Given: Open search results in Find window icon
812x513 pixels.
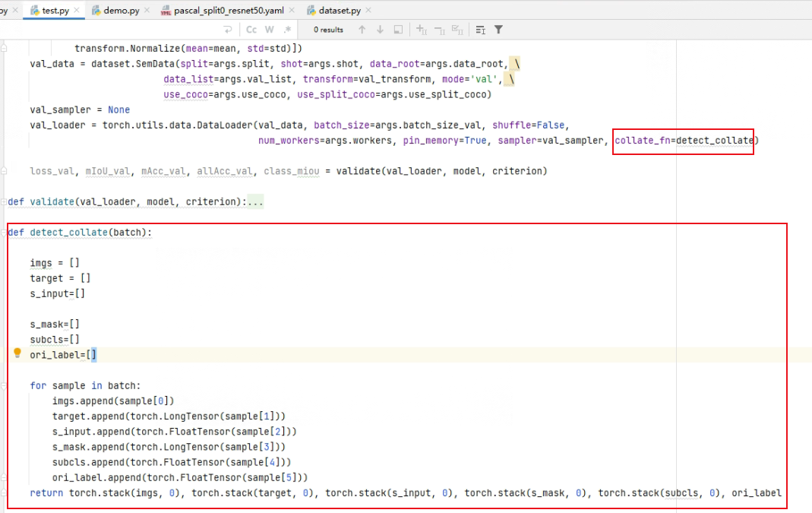Looking at the screenshot, I should [398, 30].
